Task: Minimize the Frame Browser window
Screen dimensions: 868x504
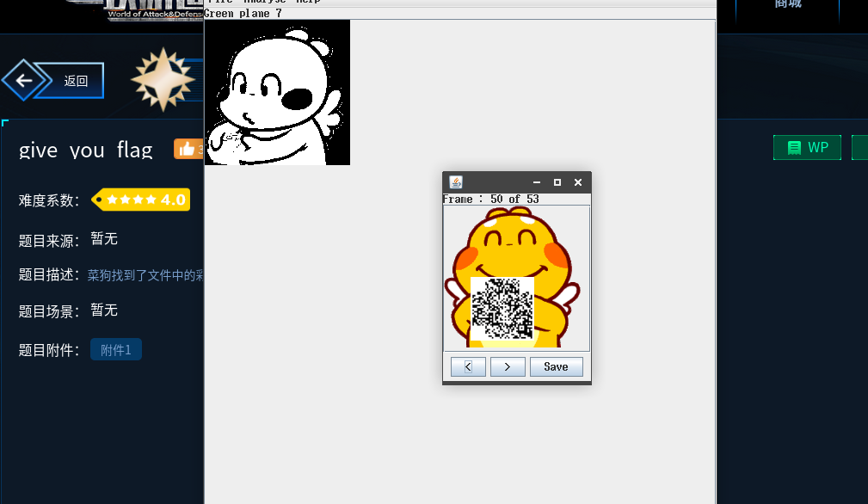Action: (x=537, y=182)
